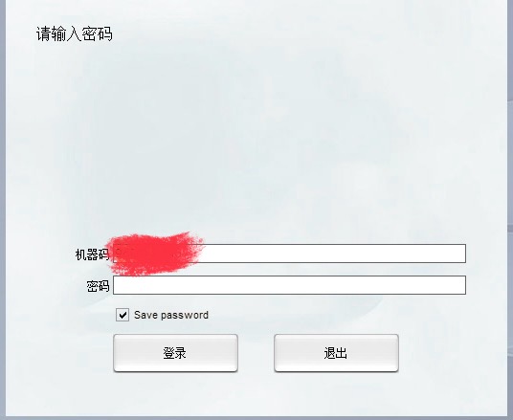Screen dimensions: 513x420
Task: Disable password saving via its checkbox
Action: coord(123,315)
